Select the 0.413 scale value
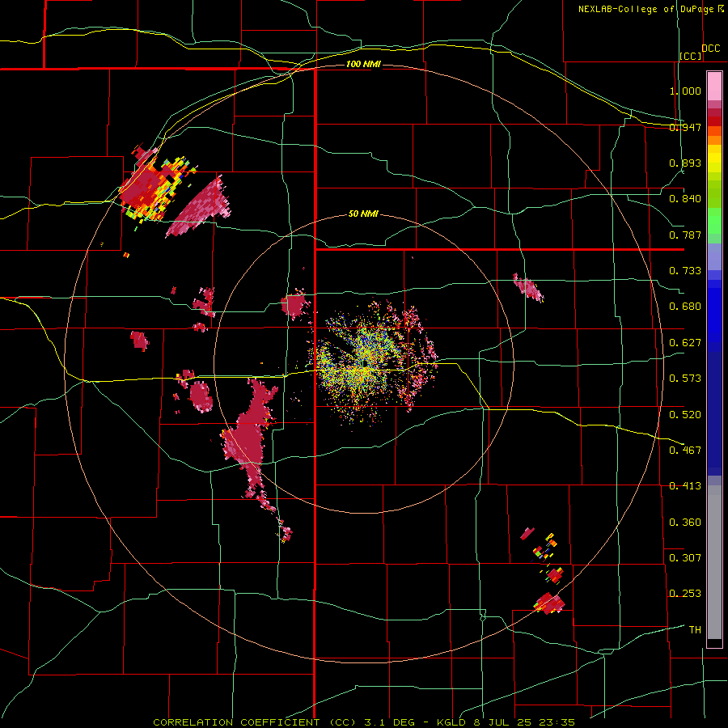 click(685, 486)
